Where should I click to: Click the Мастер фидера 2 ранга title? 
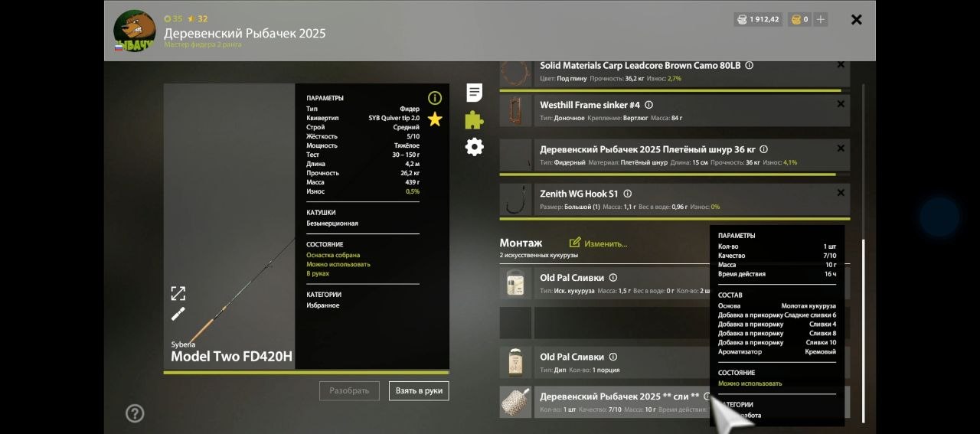coord(203,44)
